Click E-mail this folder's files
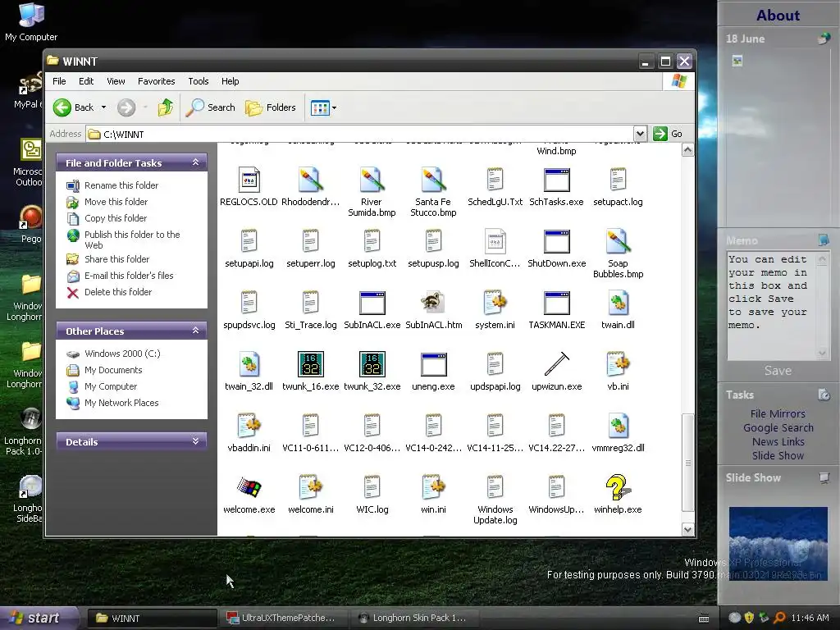This screenshot has width=840, height=630. coord(129,276)
